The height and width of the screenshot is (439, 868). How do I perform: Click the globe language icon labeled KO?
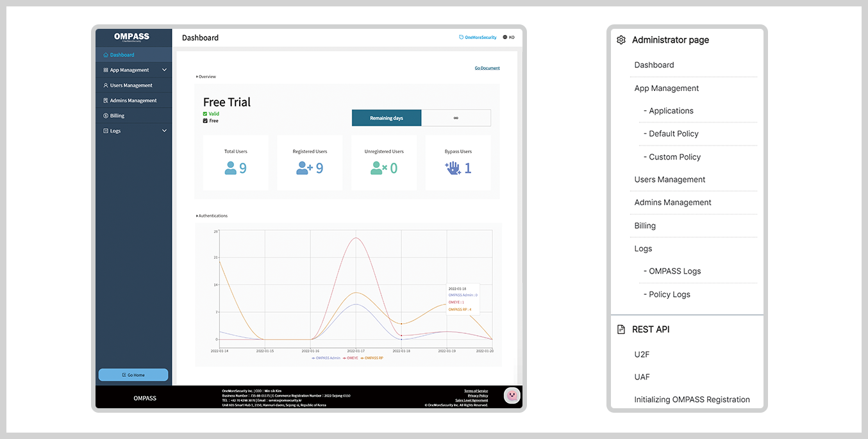505,37
